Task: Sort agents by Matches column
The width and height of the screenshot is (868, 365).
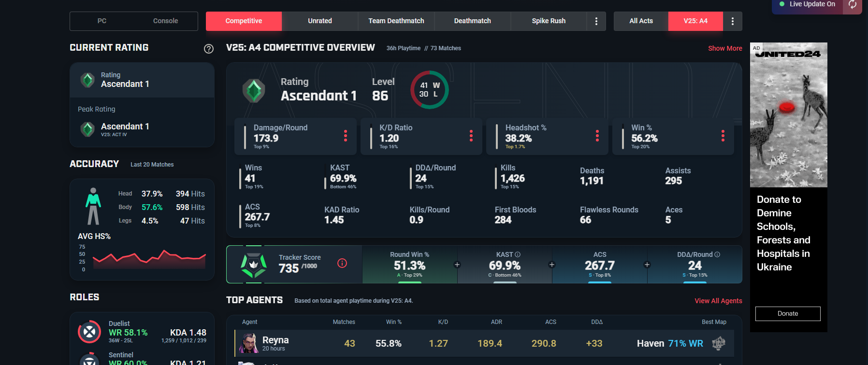Action: (x=344, y=322)
